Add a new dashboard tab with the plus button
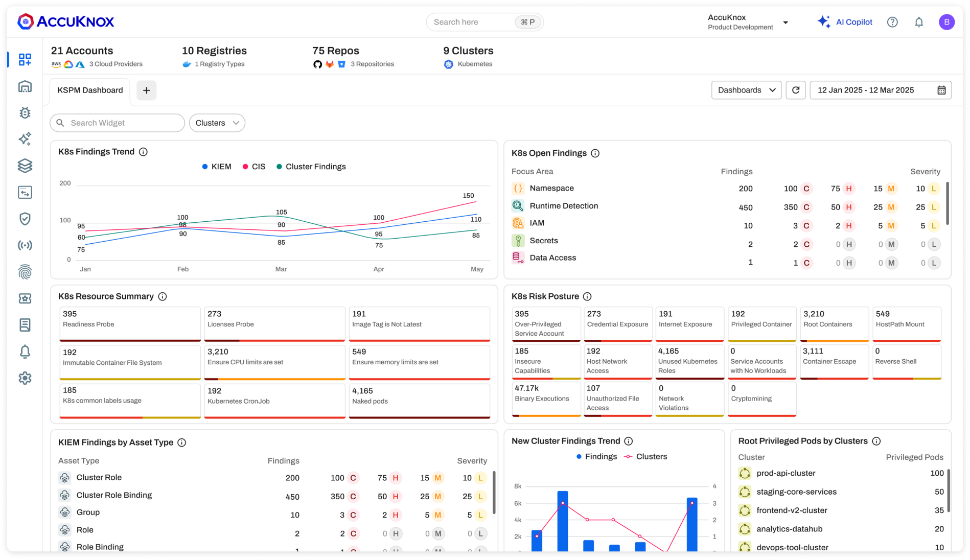970x560 pixels. [146, 90]
